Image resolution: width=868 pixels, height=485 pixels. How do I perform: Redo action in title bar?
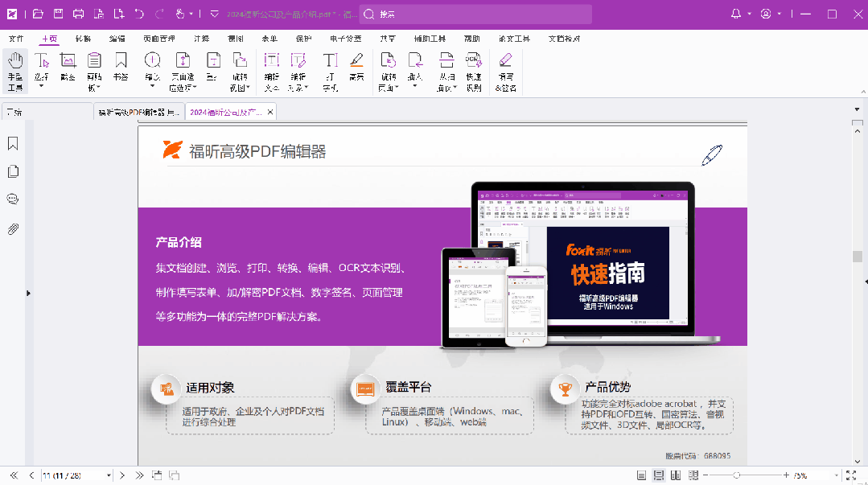[159, 14]
